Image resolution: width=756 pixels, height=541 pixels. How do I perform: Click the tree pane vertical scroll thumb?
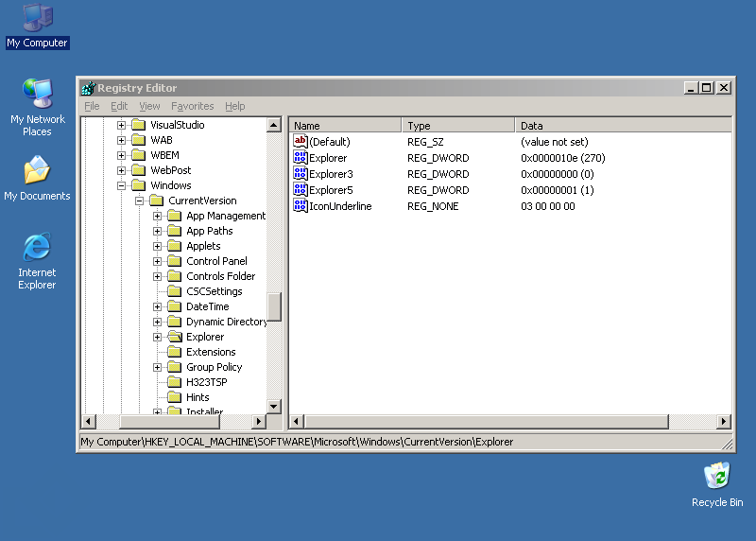tap(274, 307)
